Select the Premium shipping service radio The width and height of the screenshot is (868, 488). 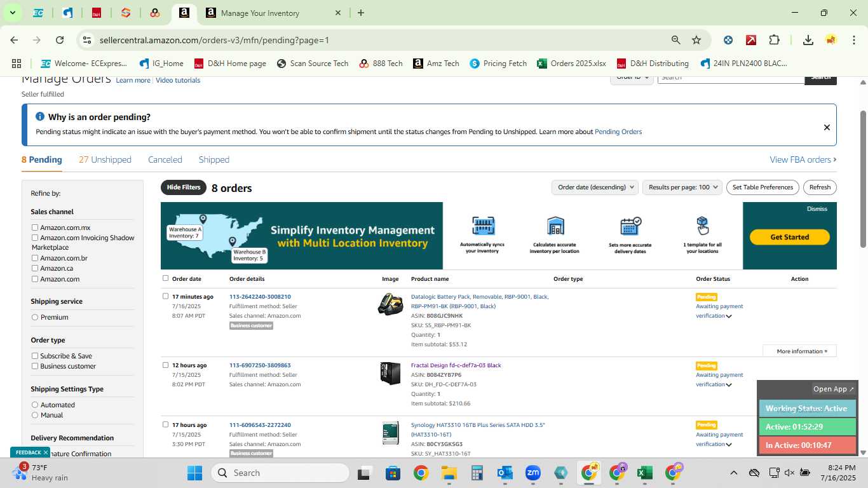[35, 317]
